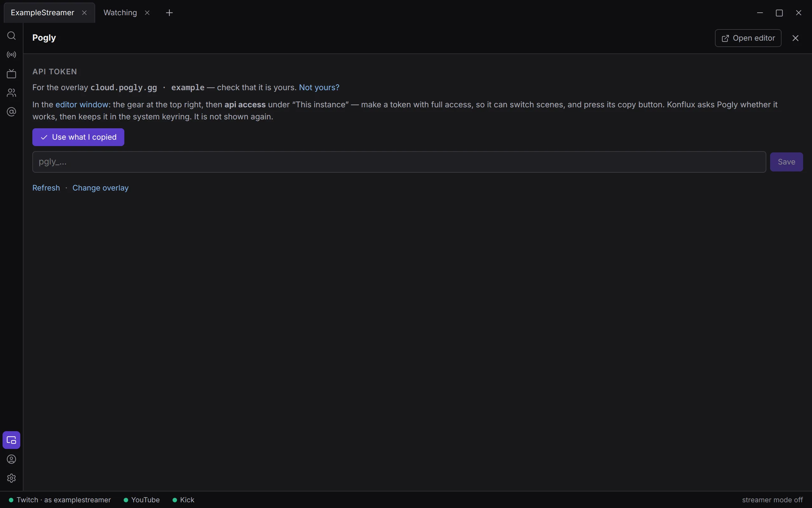This screenshot has width=812, height=508.
Task: Open the settings gear in sidebar
Action: point(11,478)
